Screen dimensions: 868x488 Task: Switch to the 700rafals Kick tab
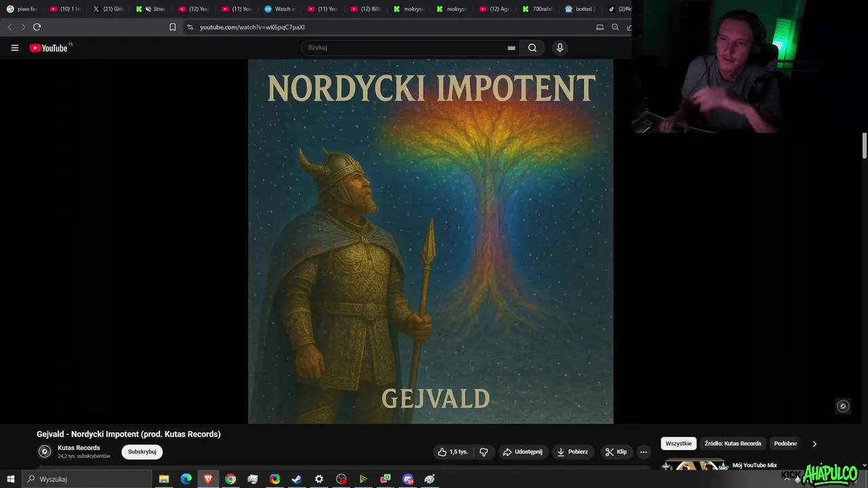click(x=537, y=9)
